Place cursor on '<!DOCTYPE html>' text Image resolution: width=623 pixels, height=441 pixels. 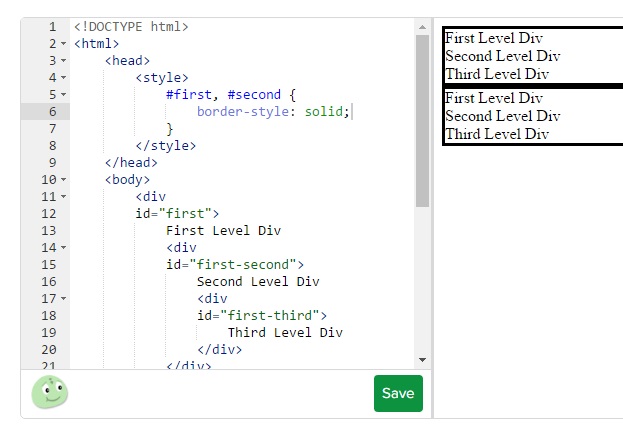pyautogui.click(x=131, y=27)
